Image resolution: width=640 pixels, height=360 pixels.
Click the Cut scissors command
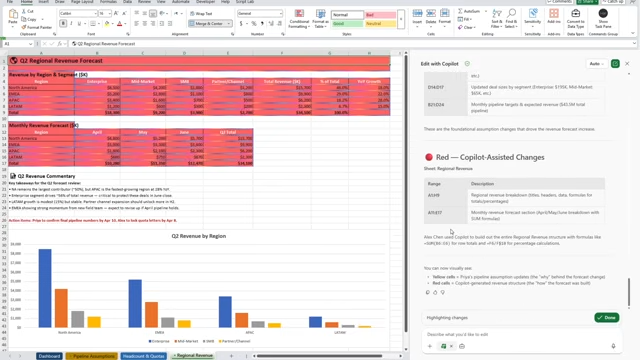[x=28, y=11]
